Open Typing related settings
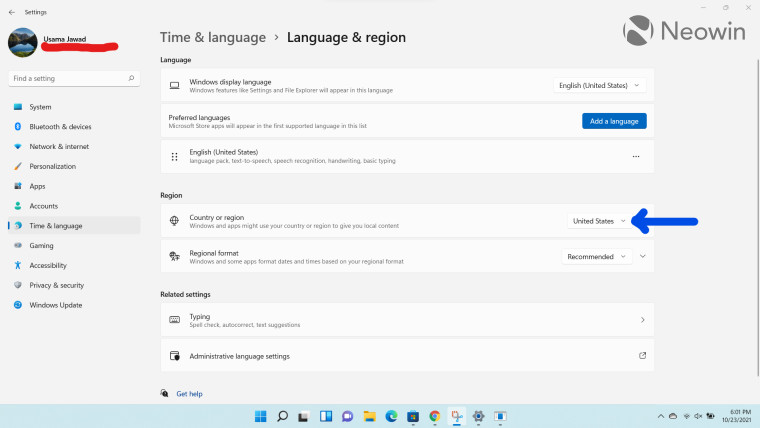This screenshot has height=428, width=760. click(x=407, y=320)
